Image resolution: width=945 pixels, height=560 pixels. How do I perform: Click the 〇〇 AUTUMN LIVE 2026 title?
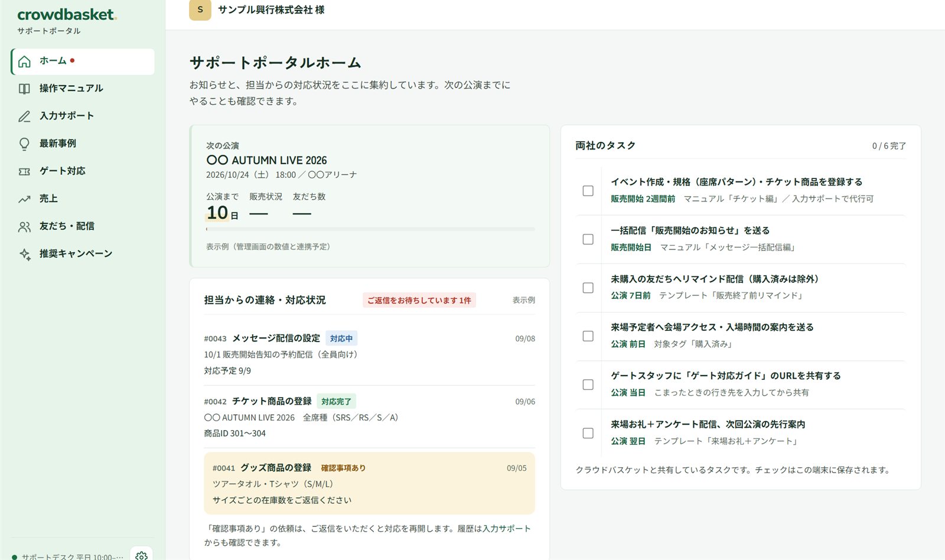click(x=266, y=160)
